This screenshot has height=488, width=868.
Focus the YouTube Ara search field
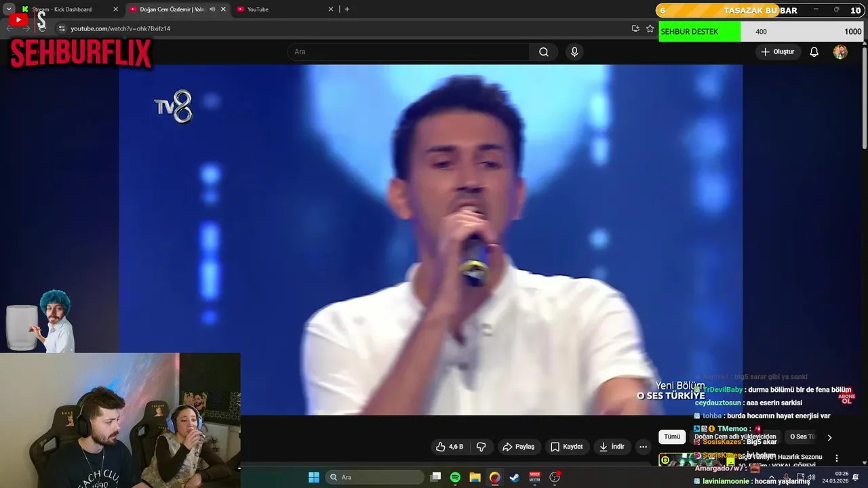[x=408, y=52]
